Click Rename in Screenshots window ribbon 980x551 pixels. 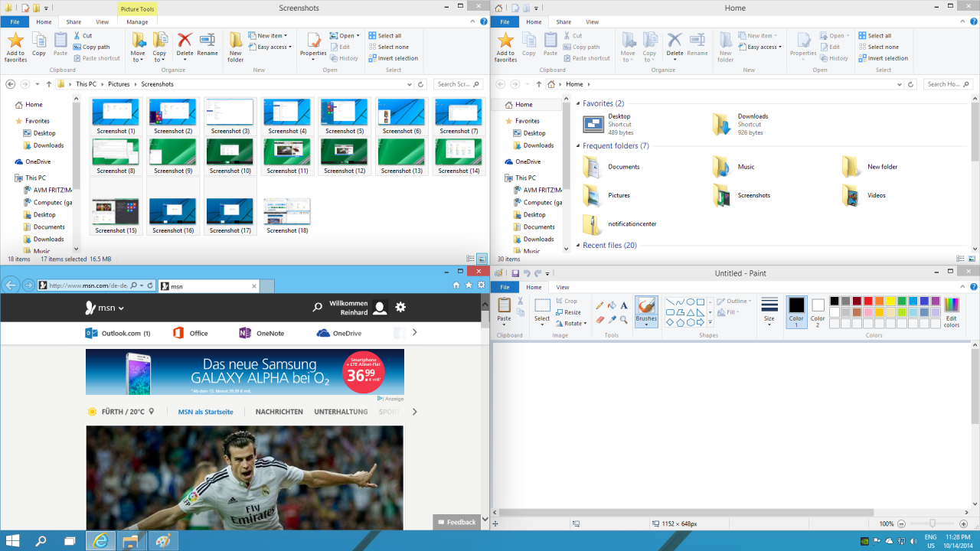(x=207, y=45)
